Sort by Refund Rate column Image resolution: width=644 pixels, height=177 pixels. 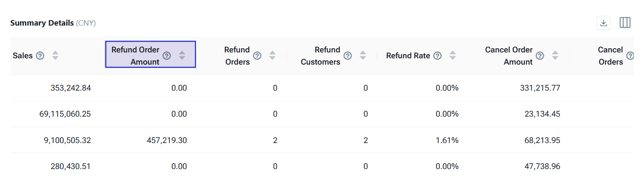(453, 55)
